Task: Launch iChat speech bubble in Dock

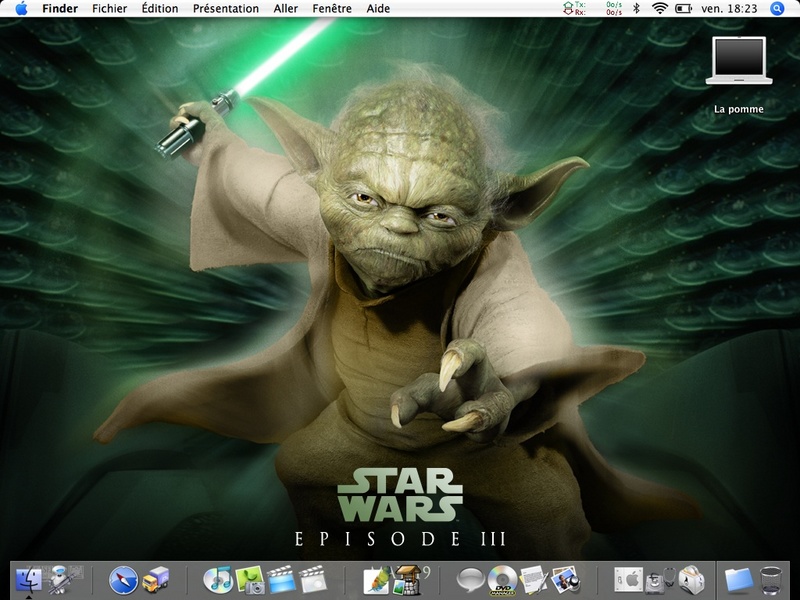Action: point(469,580)
